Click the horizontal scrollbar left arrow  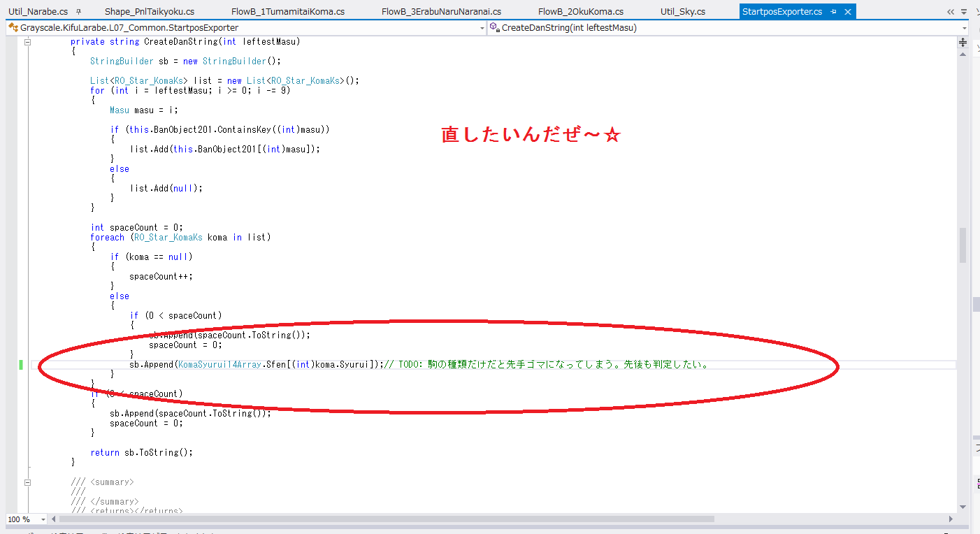pos(55,519)
